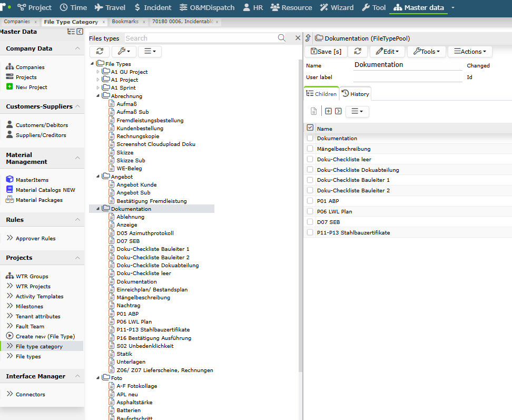Open the list menu dropdown in Files types toolbar
512x420 pixels.
coord(150,51)
